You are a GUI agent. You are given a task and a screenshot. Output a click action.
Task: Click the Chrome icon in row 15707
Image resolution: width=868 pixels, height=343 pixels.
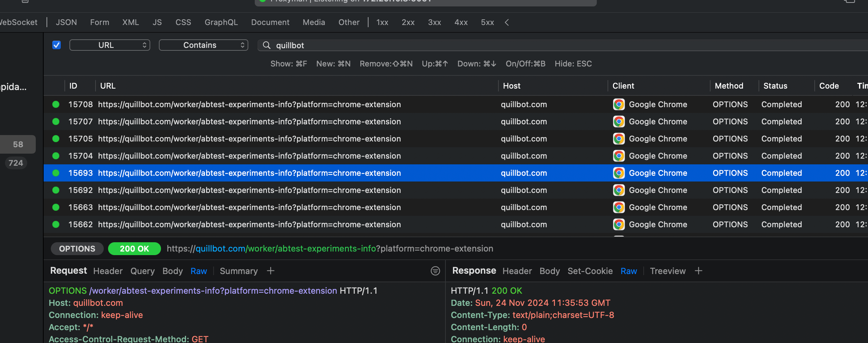click(x=619, y=121)
